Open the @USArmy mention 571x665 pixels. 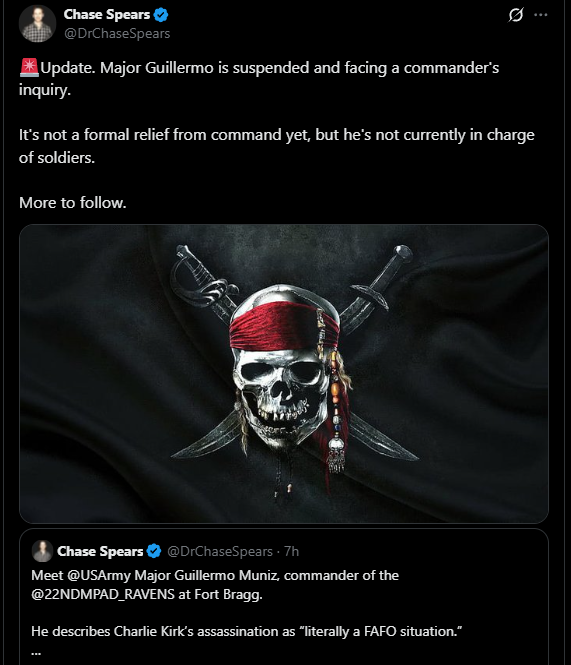pyautogui.click(x=99, y=576)
